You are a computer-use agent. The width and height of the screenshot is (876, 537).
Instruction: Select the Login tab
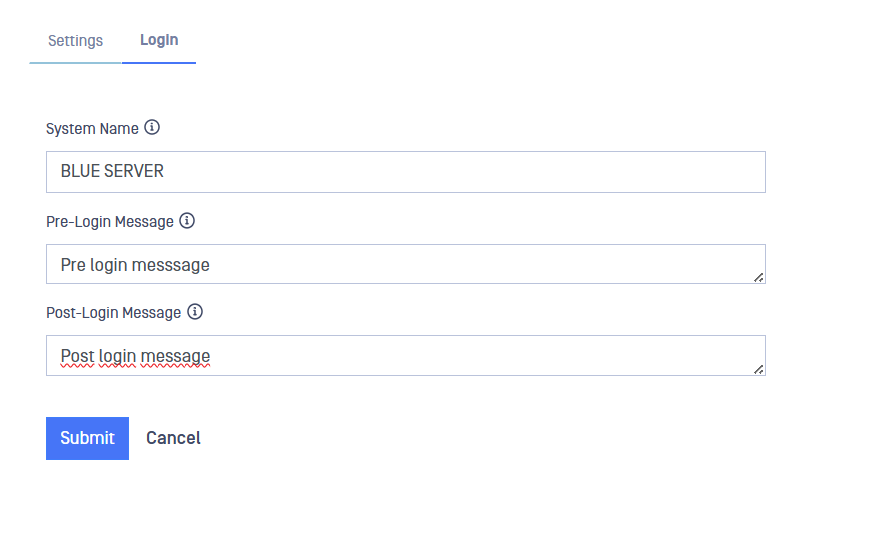[159, 40]
